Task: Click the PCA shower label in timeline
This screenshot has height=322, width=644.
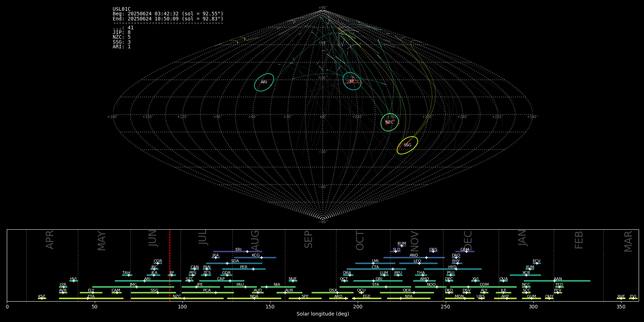Action: click(x=207, y=291)
